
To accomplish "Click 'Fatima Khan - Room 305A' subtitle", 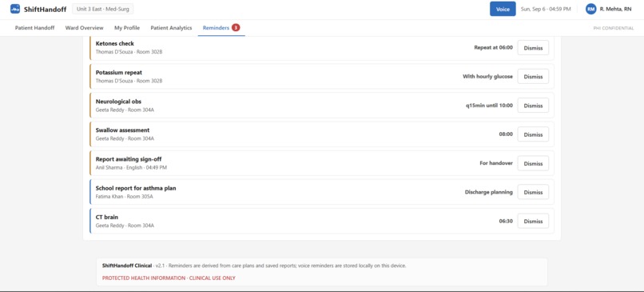I will pos(124,197).
